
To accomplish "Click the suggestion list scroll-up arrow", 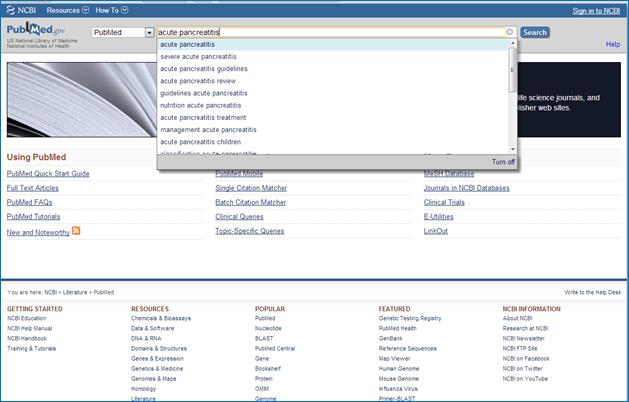I will [512, 43].
